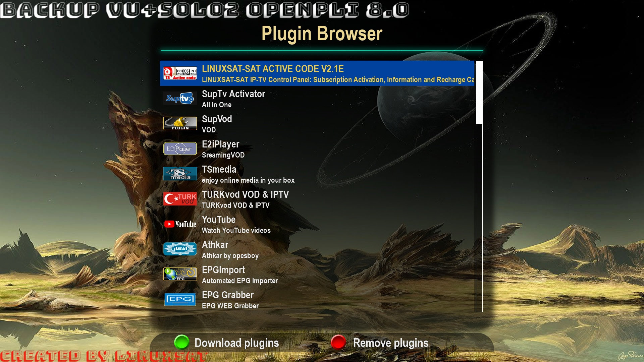Viewport: 644px width, 362px height.
Task: Click the Athkar plugin icon
Action: pos(180,249)
